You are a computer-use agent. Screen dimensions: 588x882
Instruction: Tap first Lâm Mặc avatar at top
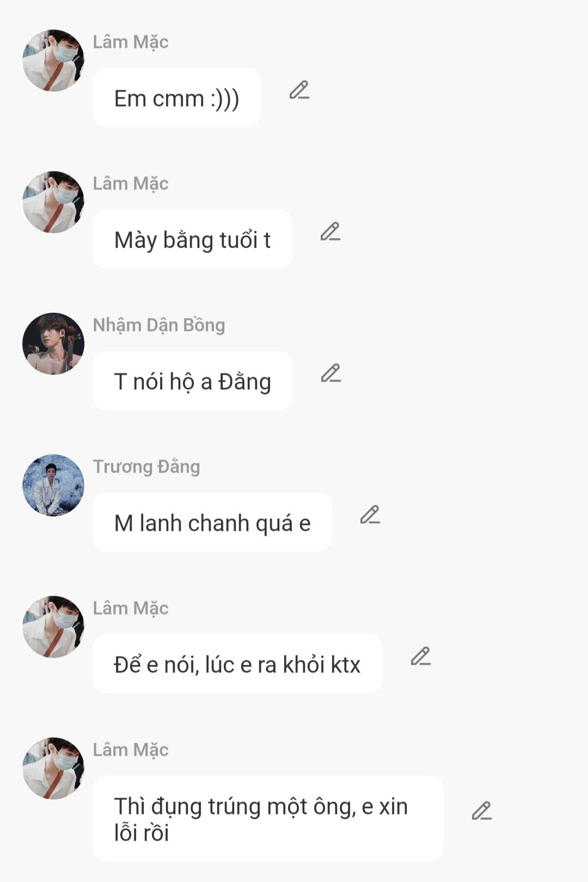click(53, 60)
